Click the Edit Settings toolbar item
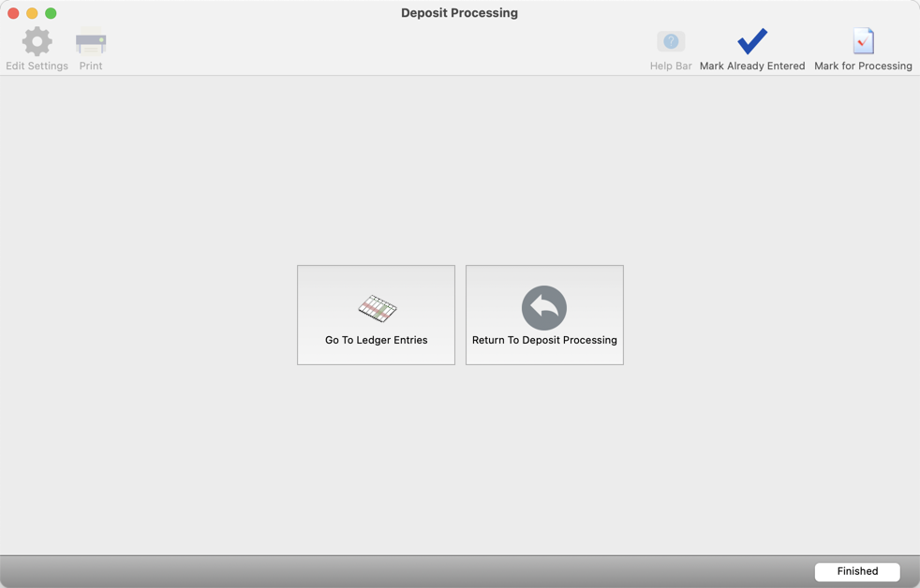 [37, 47]
